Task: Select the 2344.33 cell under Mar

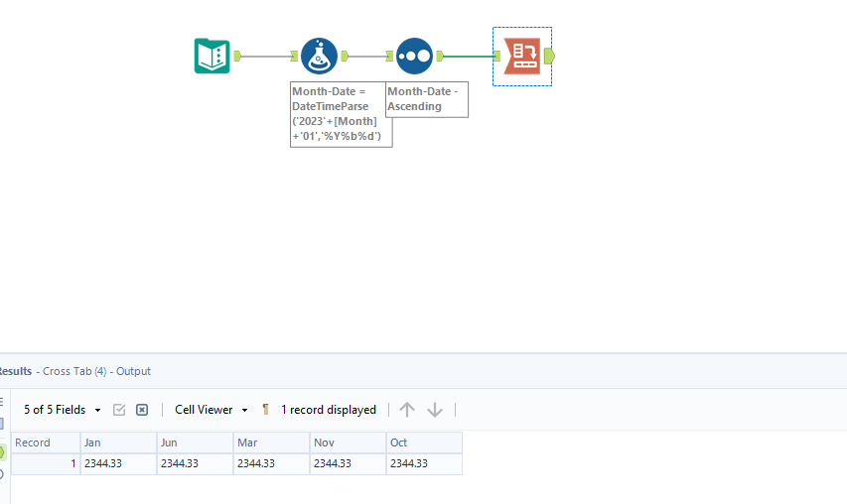Action: [272, 463]
